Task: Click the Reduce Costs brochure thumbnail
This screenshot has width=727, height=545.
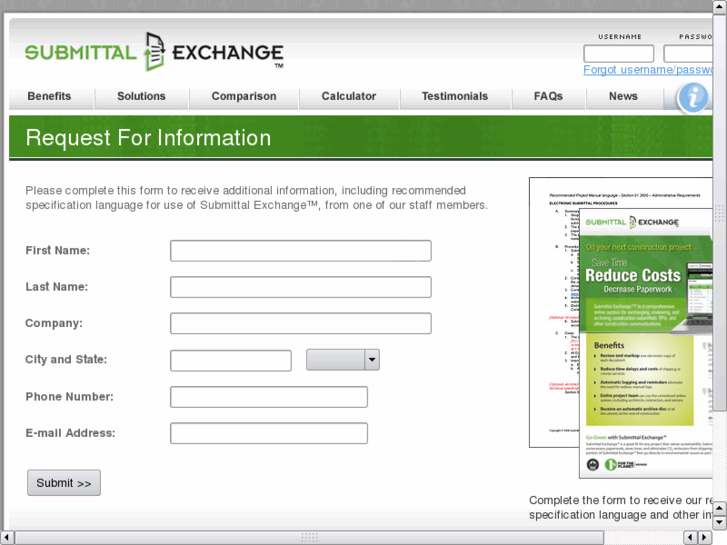Action: point(645,343)
